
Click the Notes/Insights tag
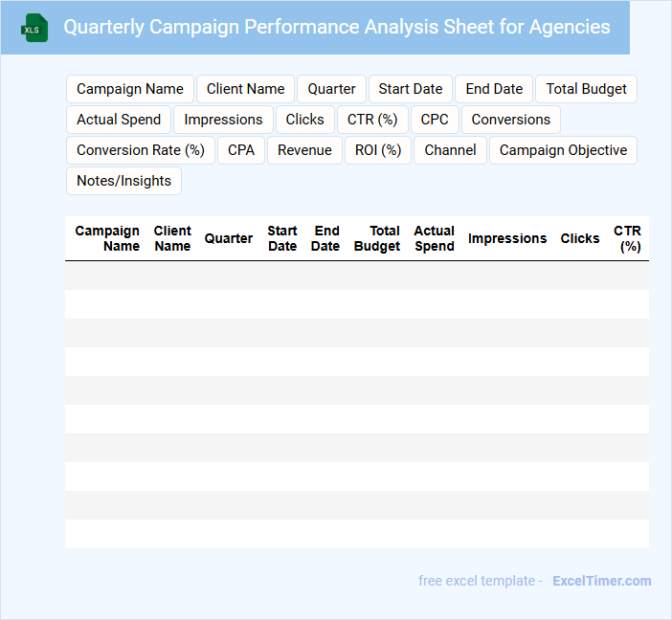click(123, 181)
